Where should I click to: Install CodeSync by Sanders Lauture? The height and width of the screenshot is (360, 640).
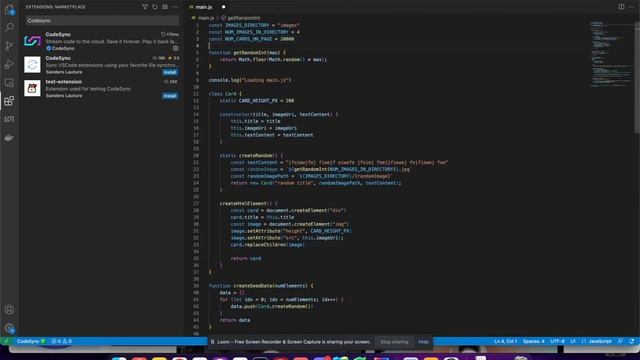[x=170, y=72]
